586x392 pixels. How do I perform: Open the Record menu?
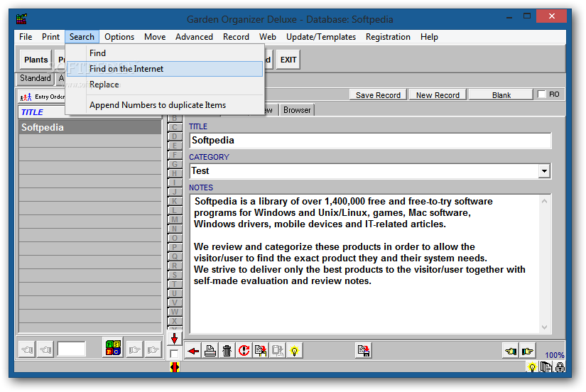point(236,37)
